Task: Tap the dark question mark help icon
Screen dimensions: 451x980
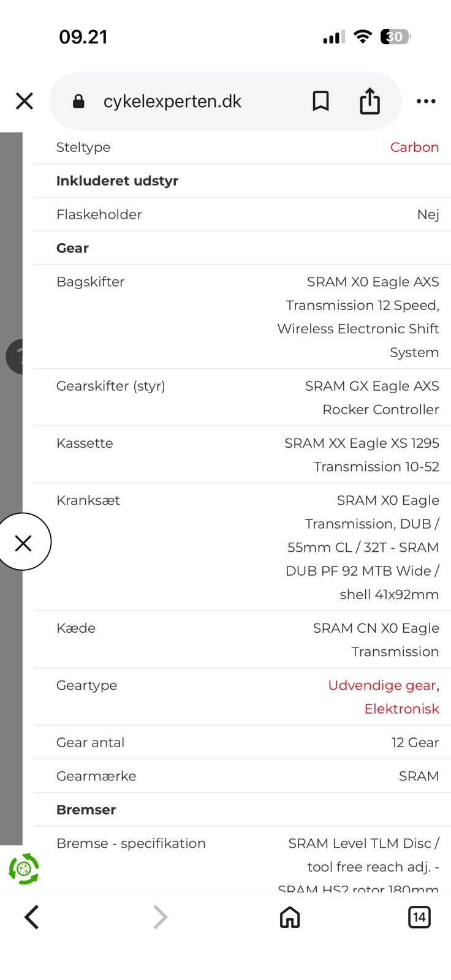Action: tap(15, 356)
